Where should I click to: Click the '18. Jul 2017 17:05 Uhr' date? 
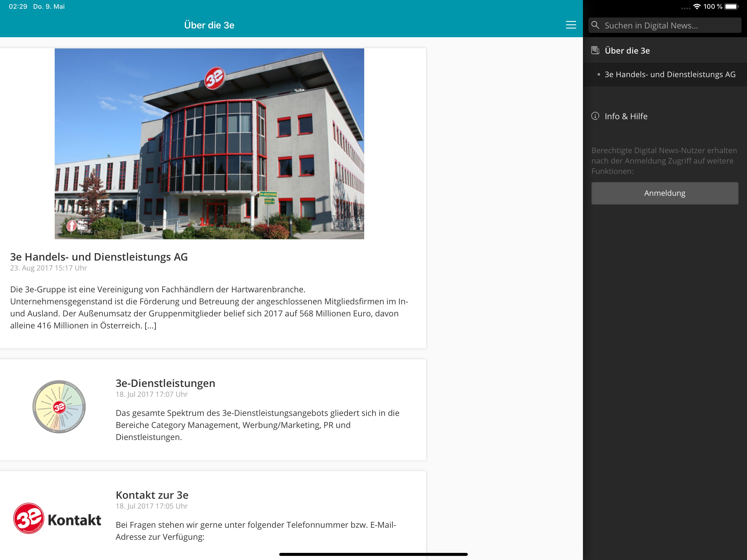point(152,506)
